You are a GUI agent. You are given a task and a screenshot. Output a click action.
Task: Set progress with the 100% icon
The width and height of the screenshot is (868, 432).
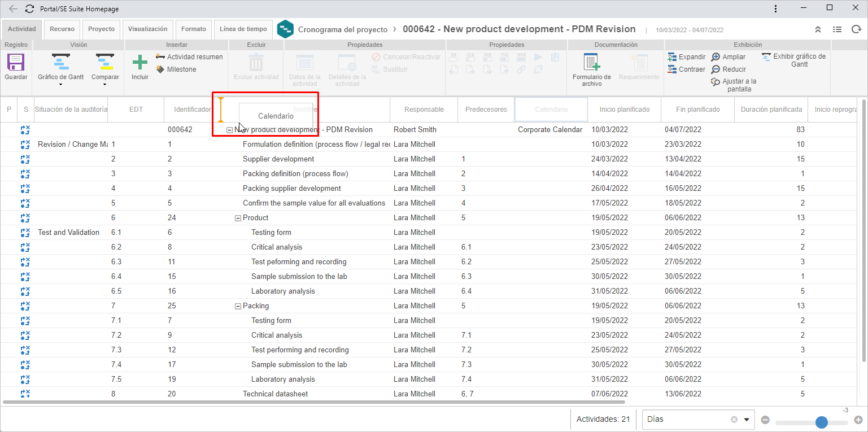521,56
